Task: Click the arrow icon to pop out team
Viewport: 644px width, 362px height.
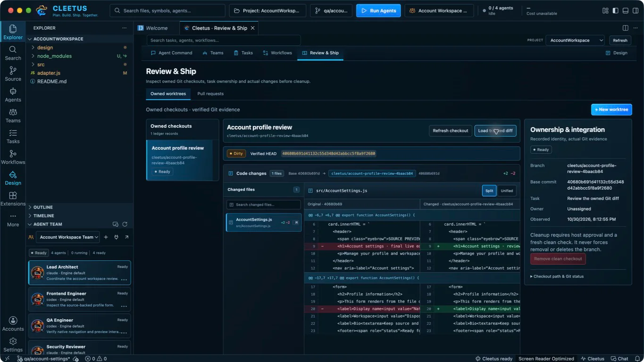Action: point(126,237)
